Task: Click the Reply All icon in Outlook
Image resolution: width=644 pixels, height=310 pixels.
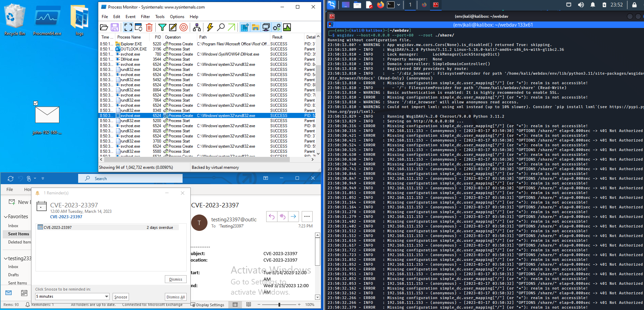Action: (x=283, y=217)
